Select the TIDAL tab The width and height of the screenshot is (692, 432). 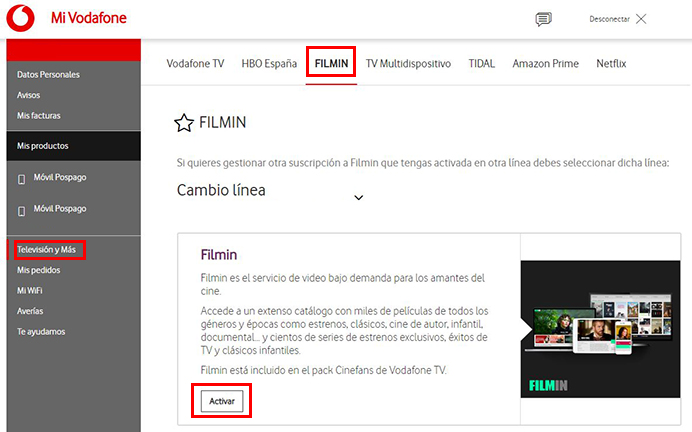point(481,64)
